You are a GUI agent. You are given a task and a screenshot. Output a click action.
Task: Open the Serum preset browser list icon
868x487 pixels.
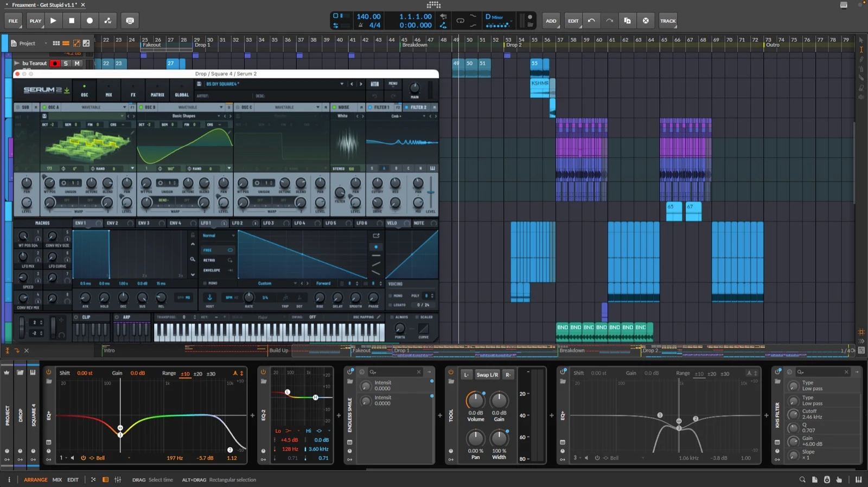pos(374,84)
